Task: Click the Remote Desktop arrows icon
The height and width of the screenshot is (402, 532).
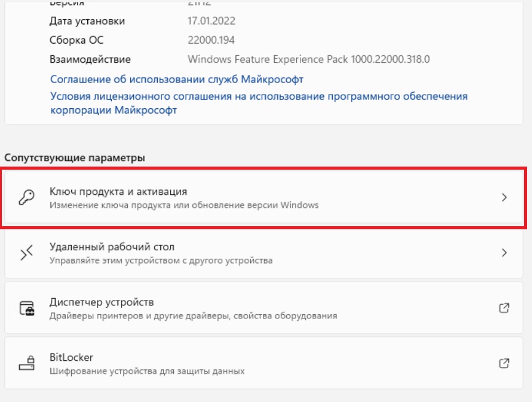Action: [26, 253]
